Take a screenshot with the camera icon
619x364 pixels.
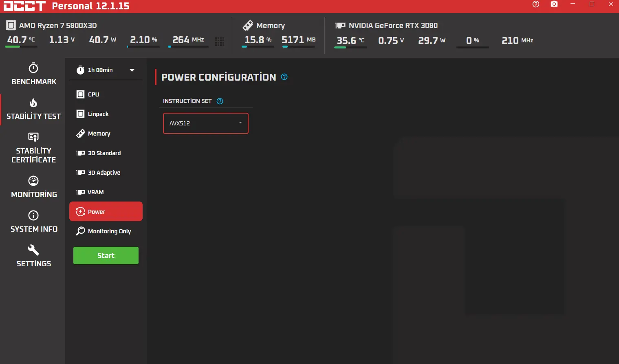pyautogui.click(x=554, y=4)
